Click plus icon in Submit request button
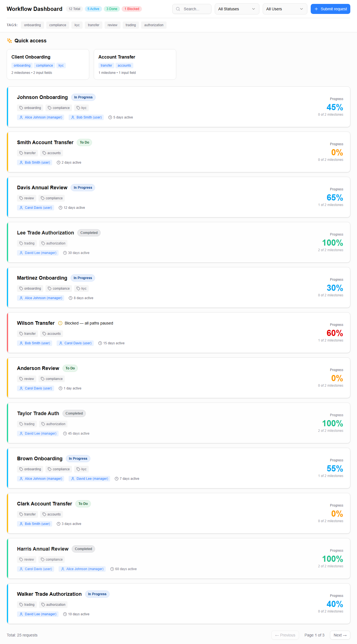The height and width of the screenshot is (644, 357). click(x=316, y=9)
